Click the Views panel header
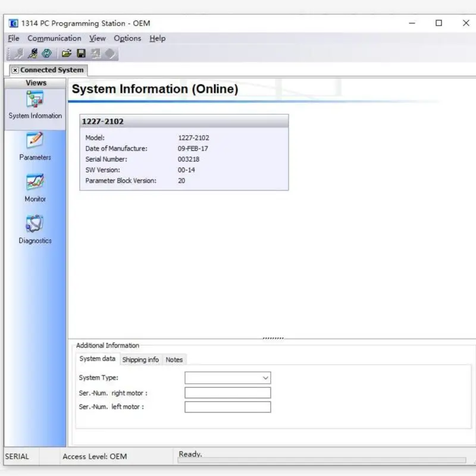Viewport: 476px width, 476px height. (36, 83)
